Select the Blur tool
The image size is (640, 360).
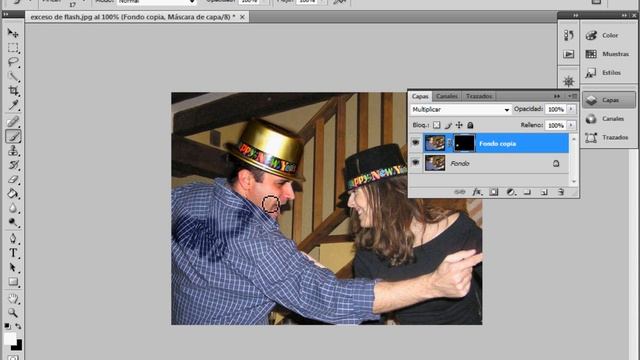coord(13,208)
